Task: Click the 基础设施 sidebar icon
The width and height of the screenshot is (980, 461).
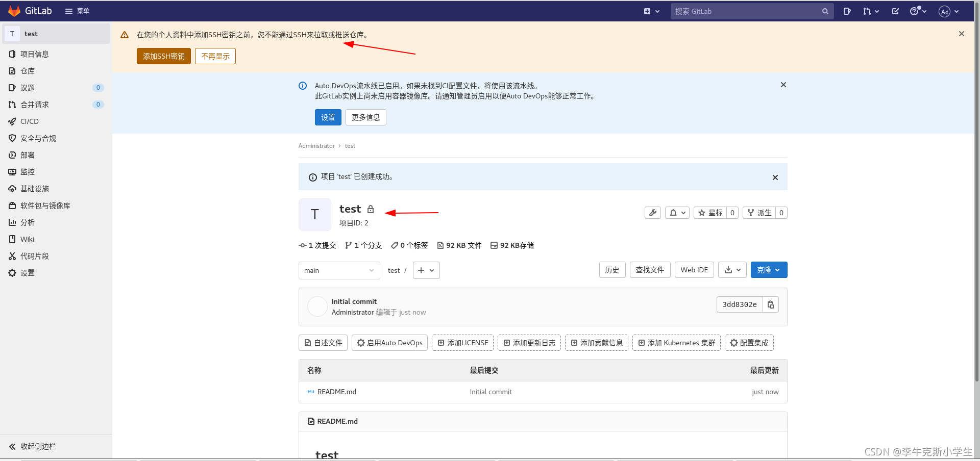Action: point(12,189)
